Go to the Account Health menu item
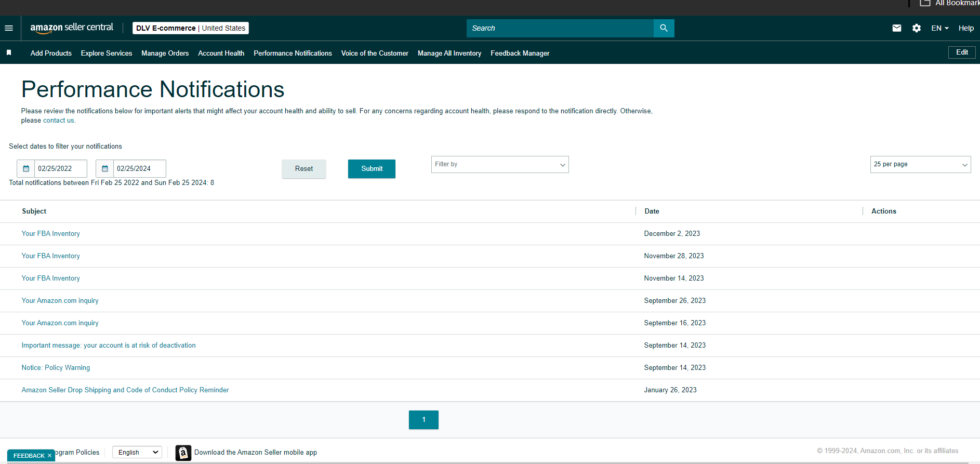This screenshot has width=980, height=464. pos(221,53)
